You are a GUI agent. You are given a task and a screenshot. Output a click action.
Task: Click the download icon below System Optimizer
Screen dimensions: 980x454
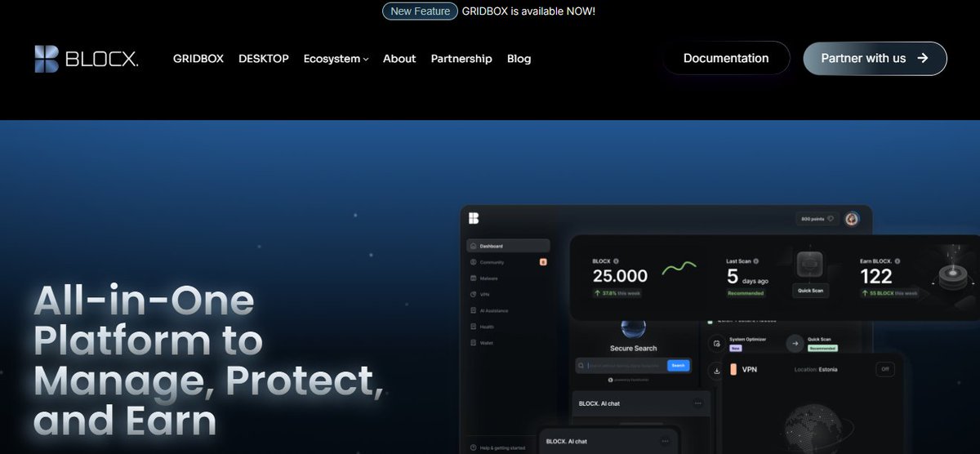coord(716,370)
